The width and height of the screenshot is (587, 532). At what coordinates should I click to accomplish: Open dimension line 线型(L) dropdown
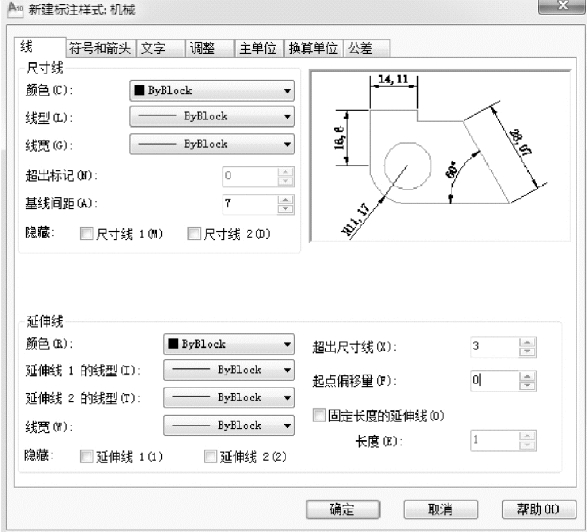[x=212, y=116]
